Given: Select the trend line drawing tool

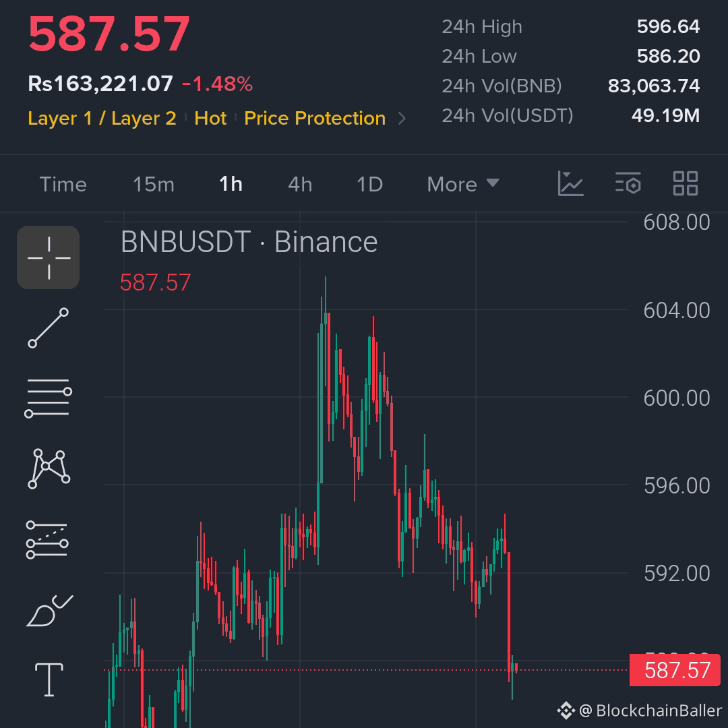Looking at the screenshot, I should point(49,328).
